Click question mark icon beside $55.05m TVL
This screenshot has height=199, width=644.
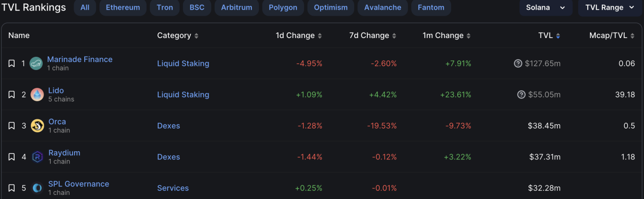(x=521, y=94)
